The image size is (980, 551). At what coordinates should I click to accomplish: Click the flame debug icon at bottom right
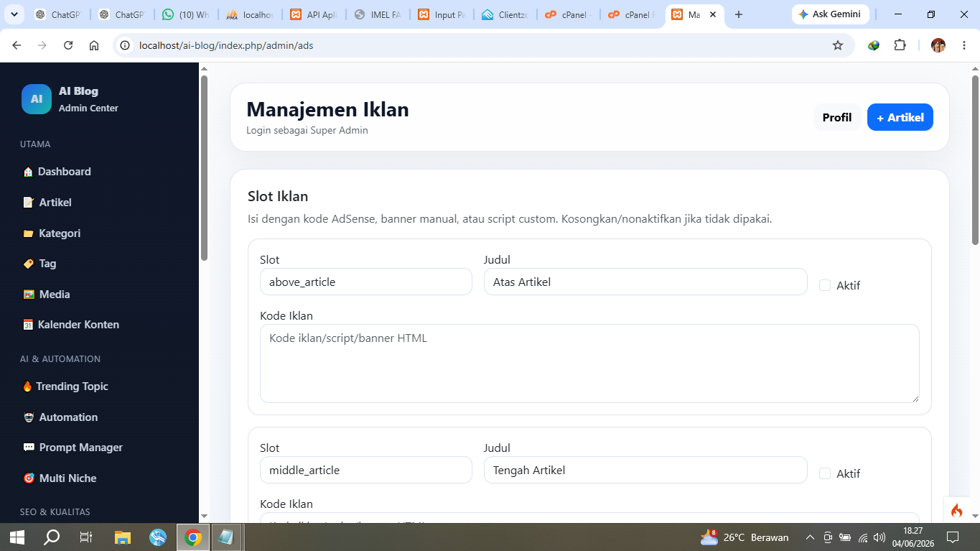pos(956,510)
